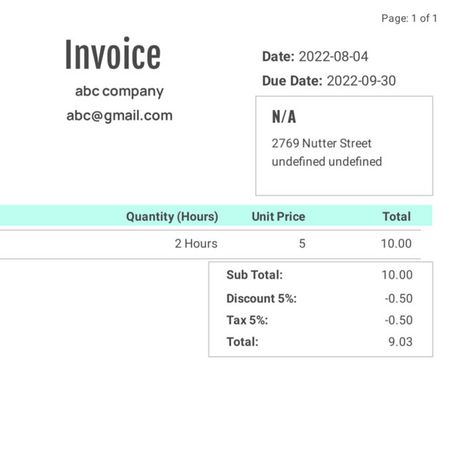Click the Quantity (Hours) column header
This screenshot has width=450, height=450.
coord(172,217)
